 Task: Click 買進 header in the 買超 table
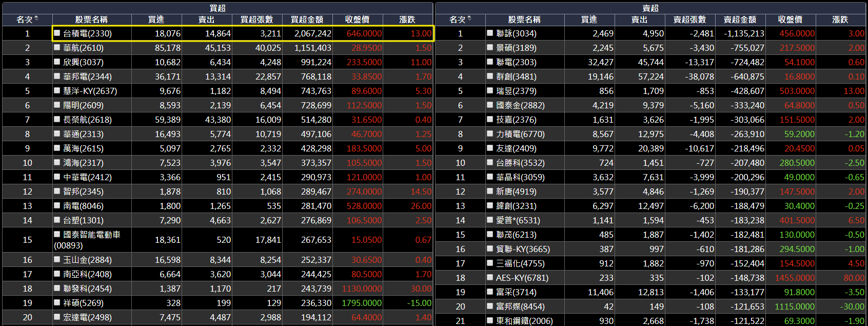pos(156,20)
